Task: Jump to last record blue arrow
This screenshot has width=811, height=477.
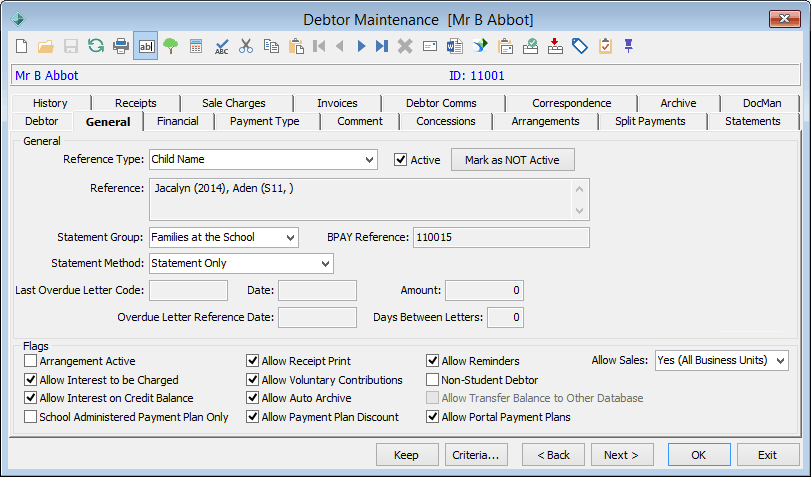Action: [382, 46]
